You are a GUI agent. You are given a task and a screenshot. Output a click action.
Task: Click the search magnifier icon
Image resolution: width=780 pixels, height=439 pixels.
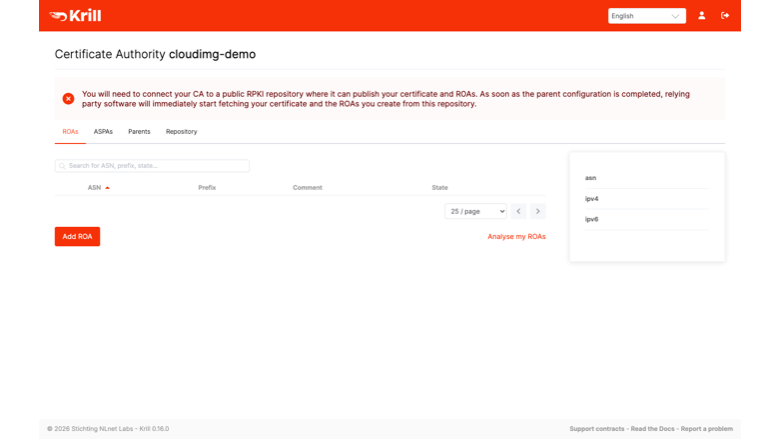click(x=62, y=166)
